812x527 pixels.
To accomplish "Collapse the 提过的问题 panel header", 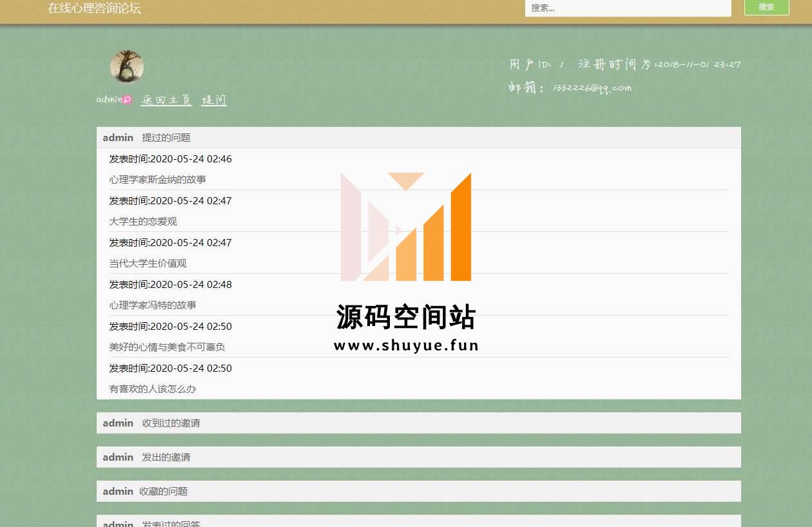I will 419,137.
